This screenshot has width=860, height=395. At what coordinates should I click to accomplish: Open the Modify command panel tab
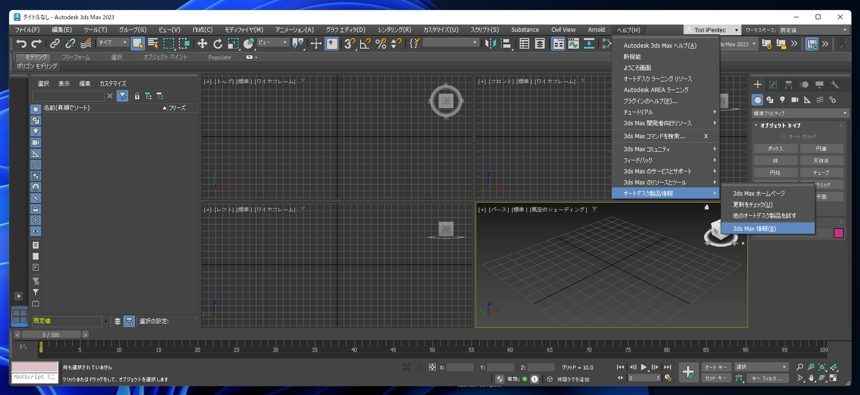pyautogui.click(x=773, y=84)
